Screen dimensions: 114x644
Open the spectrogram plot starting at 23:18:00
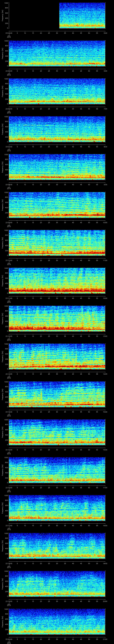(57, 546)
